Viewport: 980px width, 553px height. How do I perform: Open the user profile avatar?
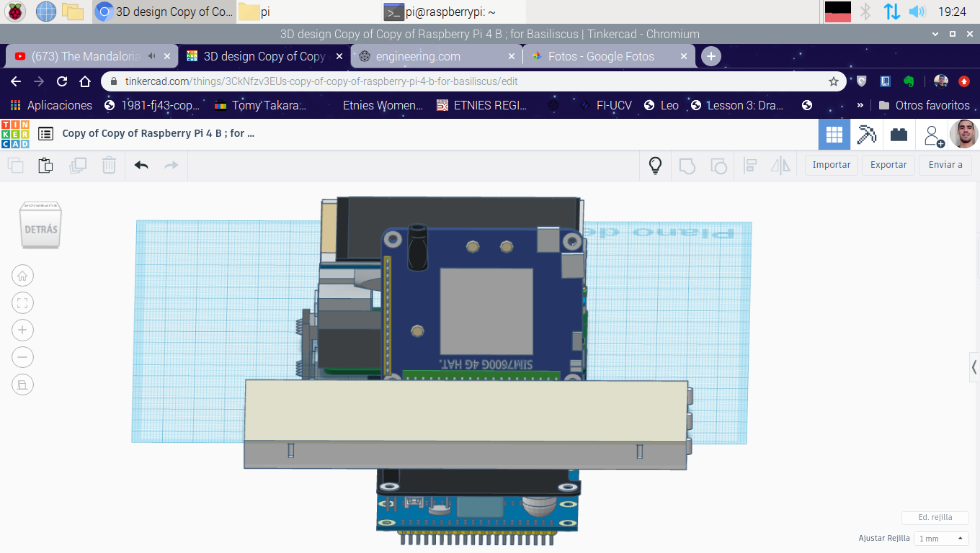click(x=963, y=134)
